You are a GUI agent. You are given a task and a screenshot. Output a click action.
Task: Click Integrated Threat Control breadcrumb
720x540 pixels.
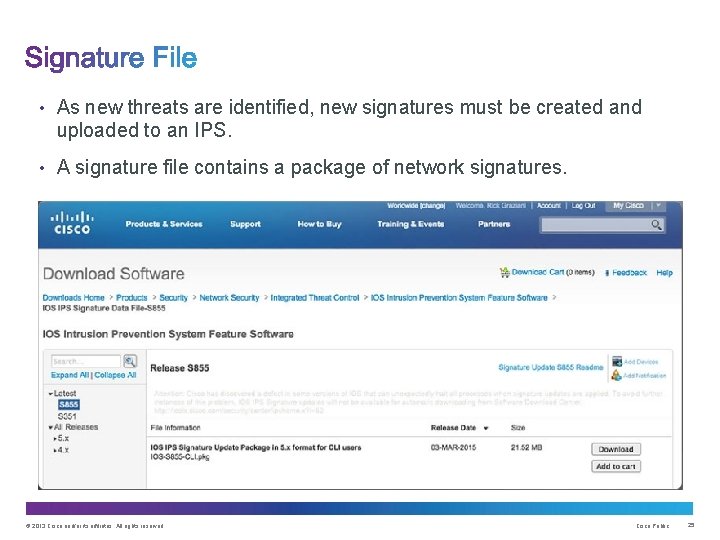click(315, 298)
